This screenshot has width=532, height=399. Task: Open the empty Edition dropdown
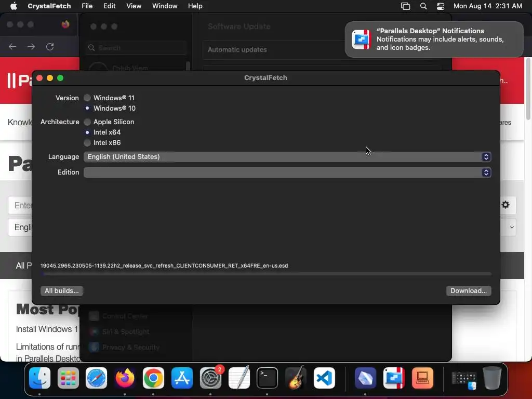click(x=287, y=172)
